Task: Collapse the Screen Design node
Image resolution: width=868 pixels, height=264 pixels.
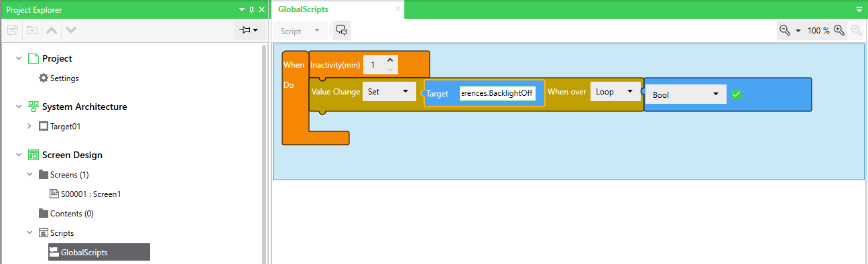Action: tap(19, 155)
